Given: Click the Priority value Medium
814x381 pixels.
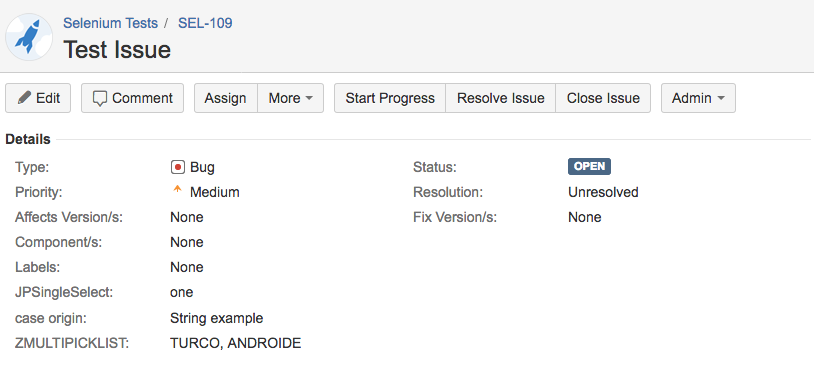Looking at the screenshot, I should point(215,193).
